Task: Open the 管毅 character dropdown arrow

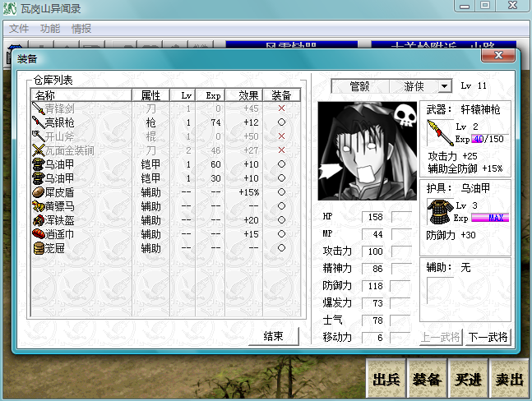Action: point(445,86)
